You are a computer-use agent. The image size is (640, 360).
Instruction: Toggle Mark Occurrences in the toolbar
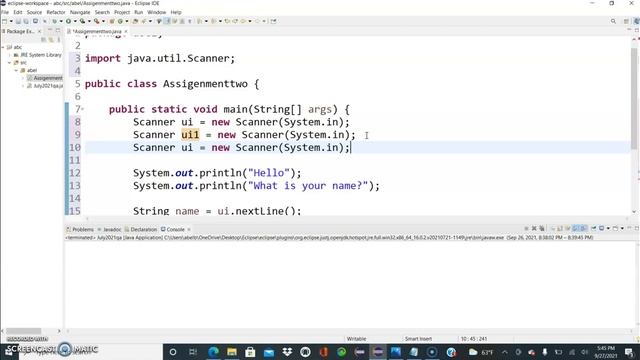point(167,21)
